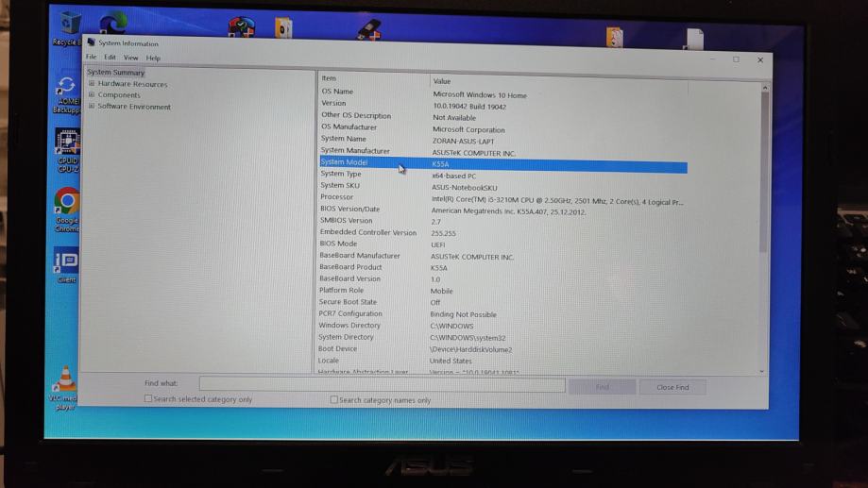The width and height of the screenshot is (868, 488).
Task: Expand the Hardware Resources node
Action: coord(92,84)
